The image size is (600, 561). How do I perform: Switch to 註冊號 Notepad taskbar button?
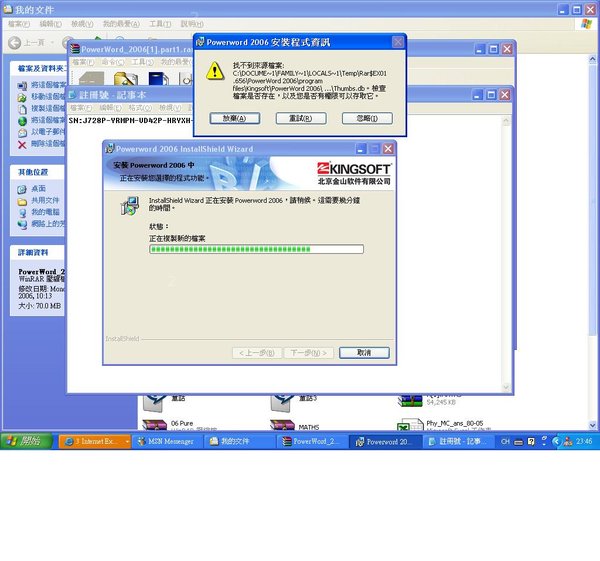click(457, 441)
